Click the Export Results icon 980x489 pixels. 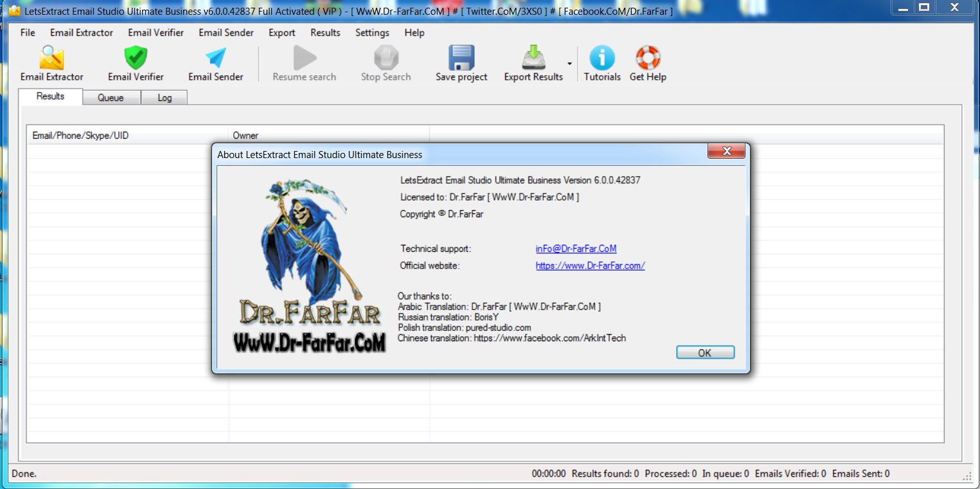[x=533, y=58]
